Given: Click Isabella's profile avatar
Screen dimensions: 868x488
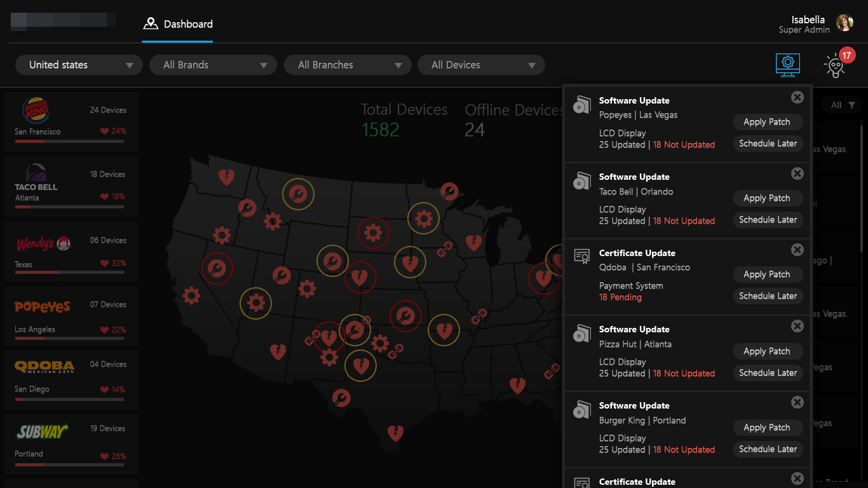Looking at the screenshot, I should pyautogui.click(x=844, y=24).
